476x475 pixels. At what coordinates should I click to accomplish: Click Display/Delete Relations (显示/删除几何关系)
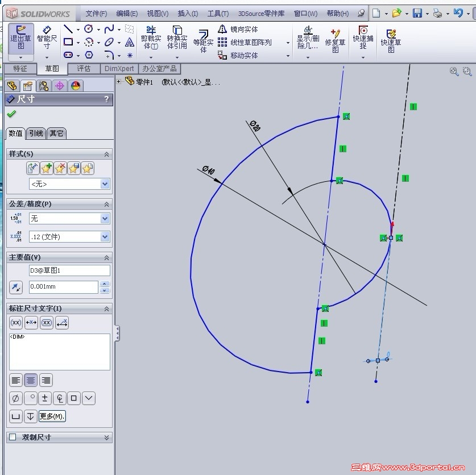tap(308, 38)
